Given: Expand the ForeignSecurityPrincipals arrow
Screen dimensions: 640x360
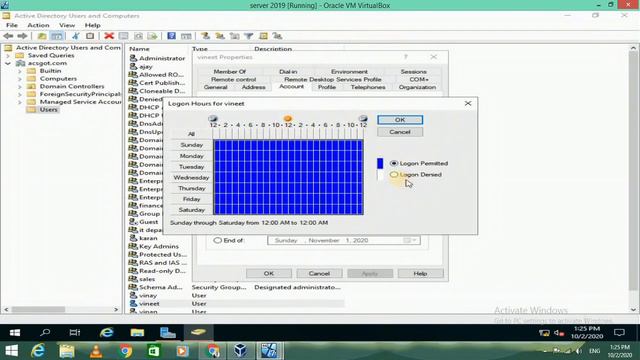Looking at the screenshot, I should (x=20, y=94).
